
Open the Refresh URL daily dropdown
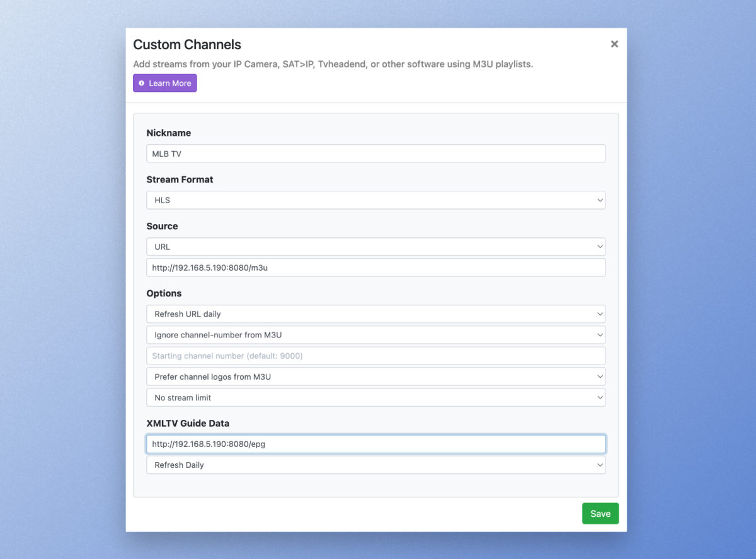[375, 314]
